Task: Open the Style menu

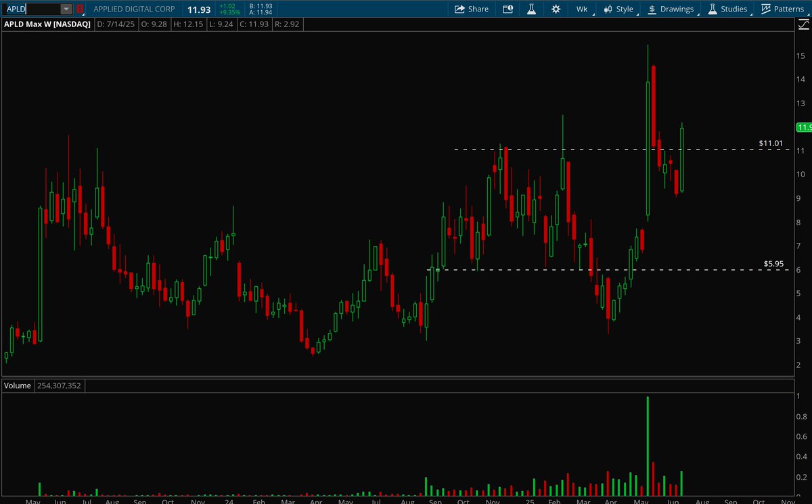Action: click(x=618, y=9)
